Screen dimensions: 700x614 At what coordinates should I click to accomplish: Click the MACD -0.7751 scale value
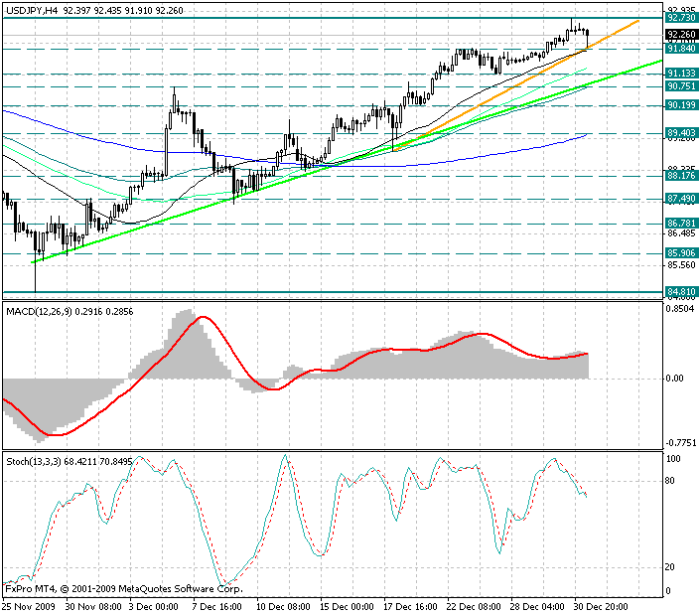coord(681,443)
